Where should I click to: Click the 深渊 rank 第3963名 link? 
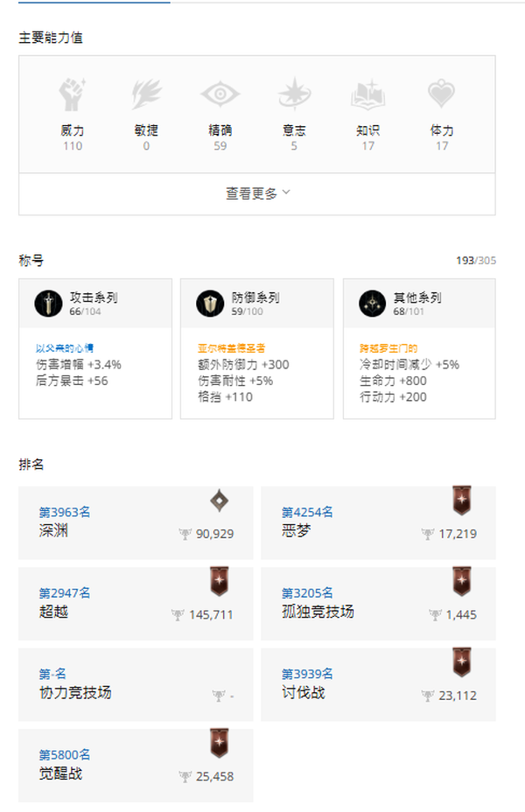click(65, 512)
